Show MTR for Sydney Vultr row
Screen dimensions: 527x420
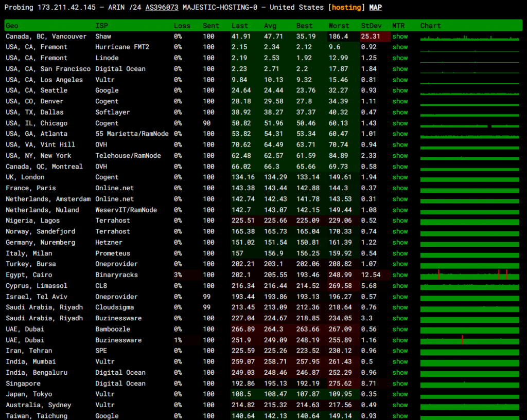[400, 405]
